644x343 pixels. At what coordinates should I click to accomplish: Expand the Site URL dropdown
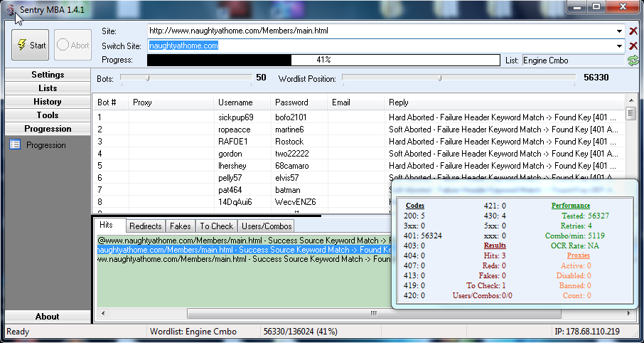click(x=621, y=31)
